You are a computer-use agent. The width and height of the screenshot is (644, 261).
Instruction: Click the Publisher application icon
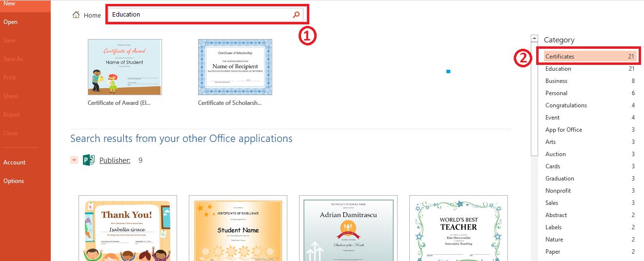pos(88,160)
